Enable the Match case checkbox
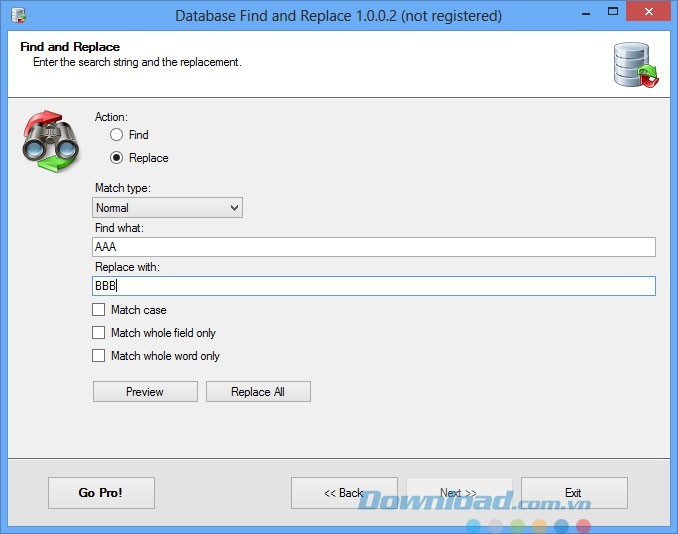678x534 pixels. tap(99, 310)
